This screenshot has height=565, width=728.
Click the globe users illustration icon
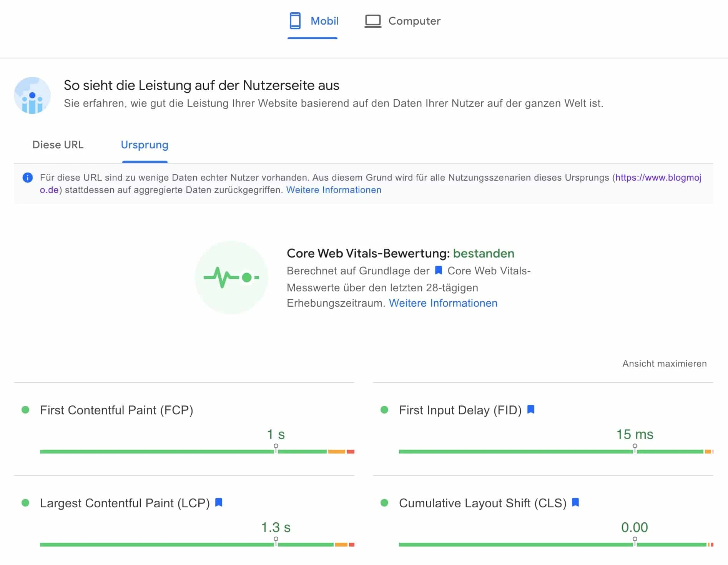coord(32,95)
